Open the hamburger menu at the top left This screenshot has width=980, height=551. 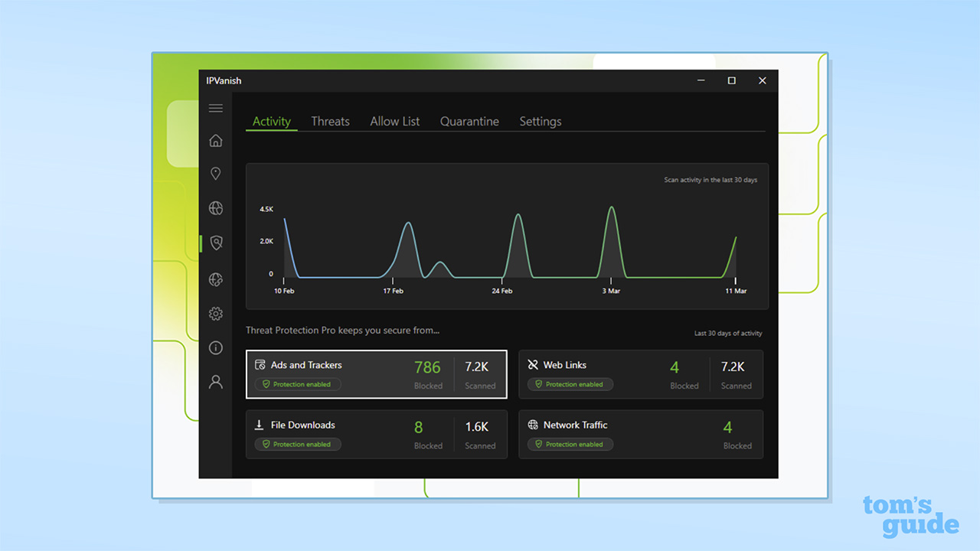coord(215,108)
